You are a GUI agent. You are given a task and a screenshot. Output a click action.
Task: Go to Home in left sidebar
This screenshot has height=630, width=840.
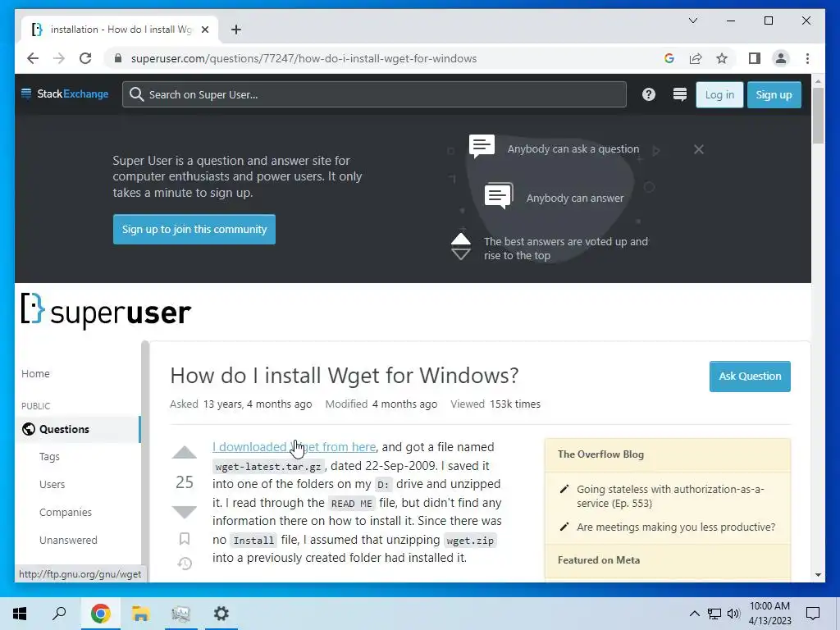35,373
